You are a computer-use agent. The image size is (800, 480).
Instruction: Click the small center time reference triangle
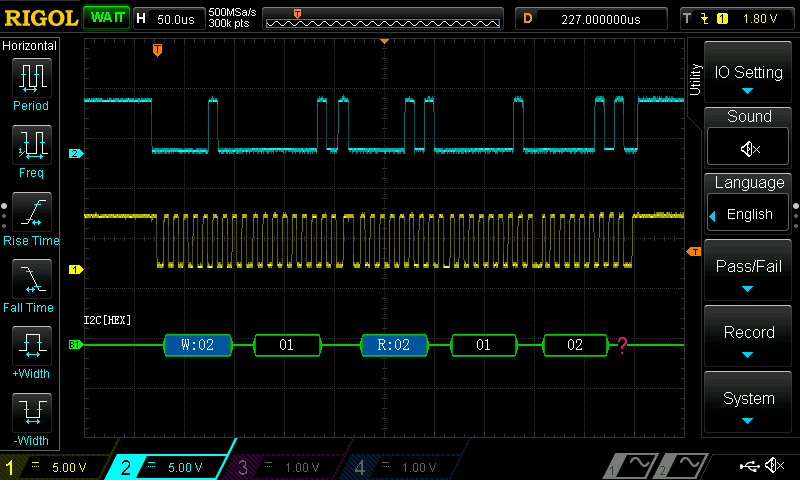coord(384,41)
